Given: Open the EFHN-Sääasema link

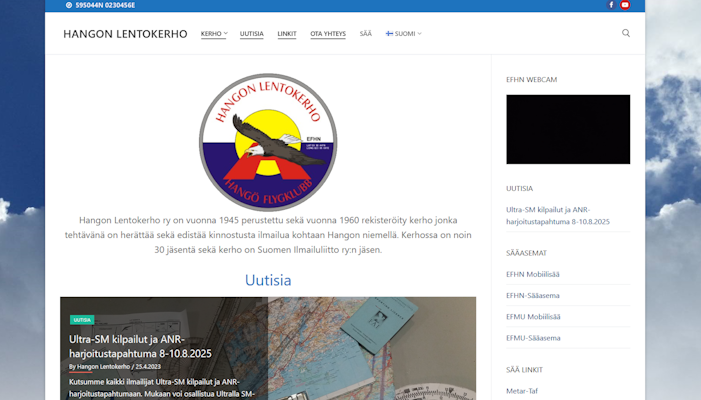Looking at the screenshot, I should (x=533, y=295).
